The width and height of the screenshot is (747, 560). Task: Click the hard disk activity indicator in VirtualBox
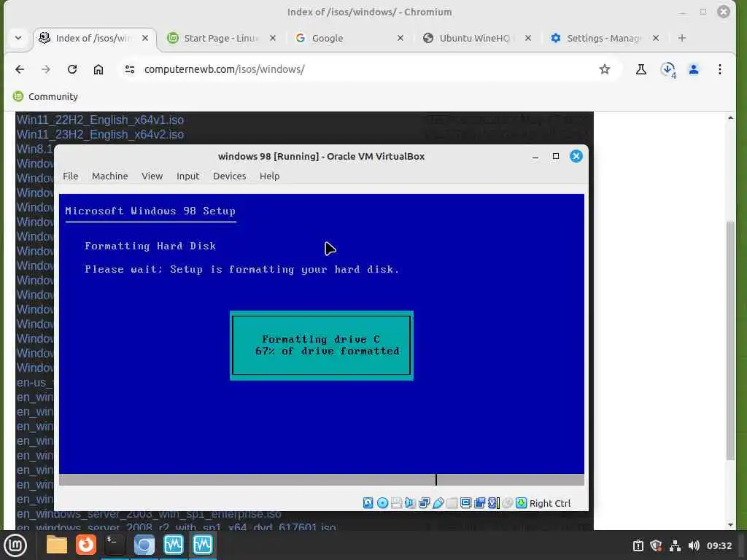pos(368,503)
